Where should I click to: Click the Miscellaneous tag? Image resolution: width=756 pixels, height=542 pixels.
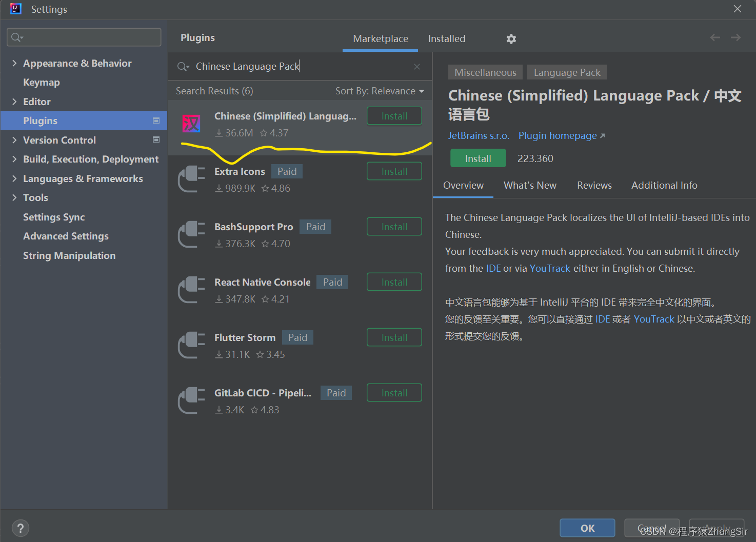[x=485, y=72]
